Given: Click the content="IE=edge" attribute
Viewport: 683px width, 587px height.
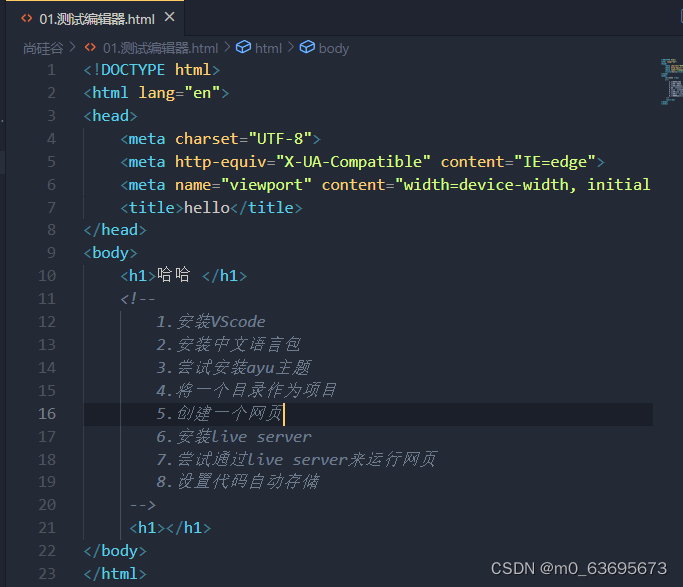Looking at the screenshot, I should (518, 162).
